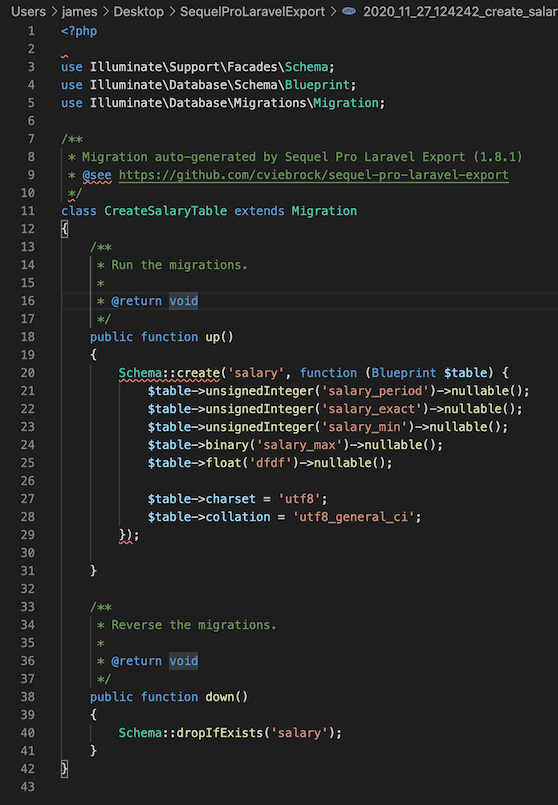
Task: Click the underlined Schema::create call
Action: pos(169,373)
